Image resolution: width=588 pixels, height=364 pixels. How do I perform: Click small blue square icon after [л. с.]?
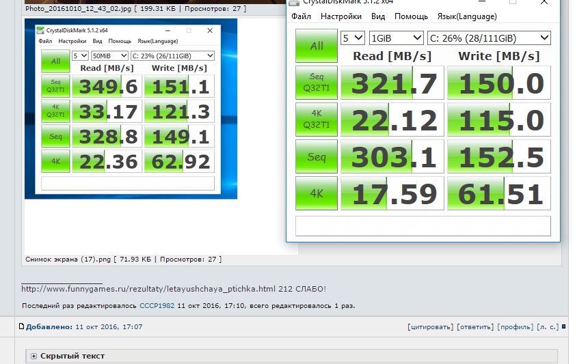563,327
